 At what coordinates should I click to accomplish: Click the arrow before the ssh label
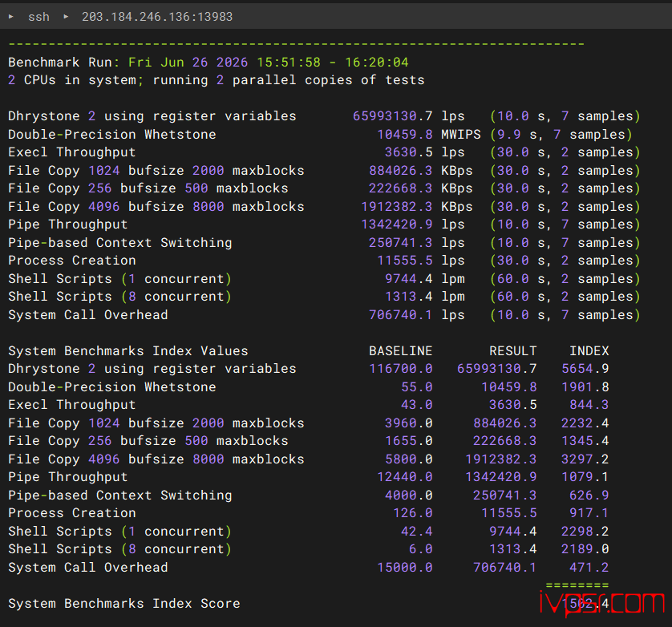[11, 17]
